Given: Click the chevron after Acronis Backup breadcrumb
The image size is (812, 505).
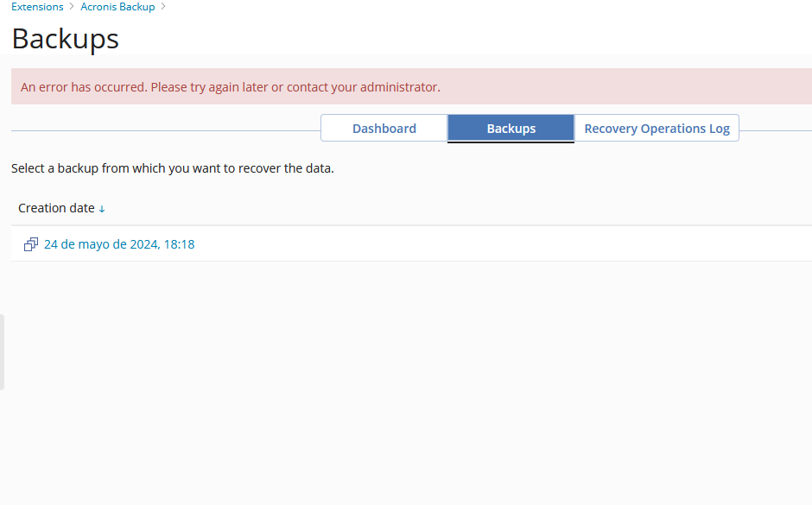Looking at the screenshot, I should click(162, 7).
